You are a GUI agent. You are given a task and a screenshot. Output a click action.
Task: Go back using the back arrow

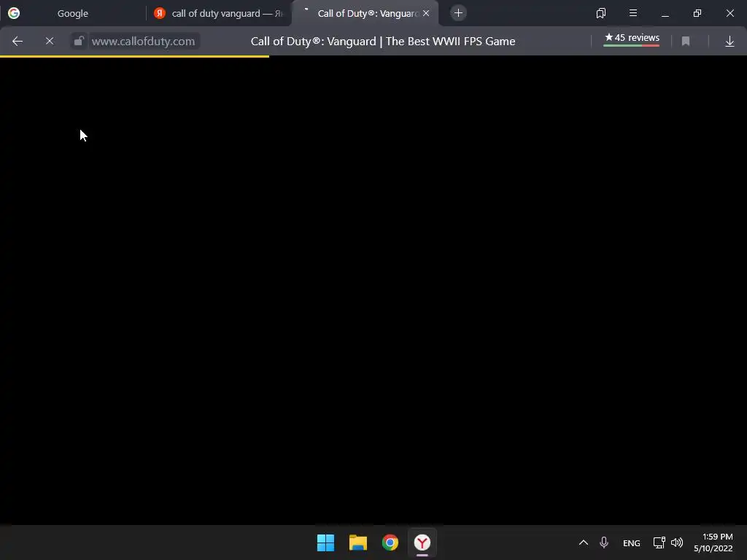pyautogui.click(x=18, y=42)
